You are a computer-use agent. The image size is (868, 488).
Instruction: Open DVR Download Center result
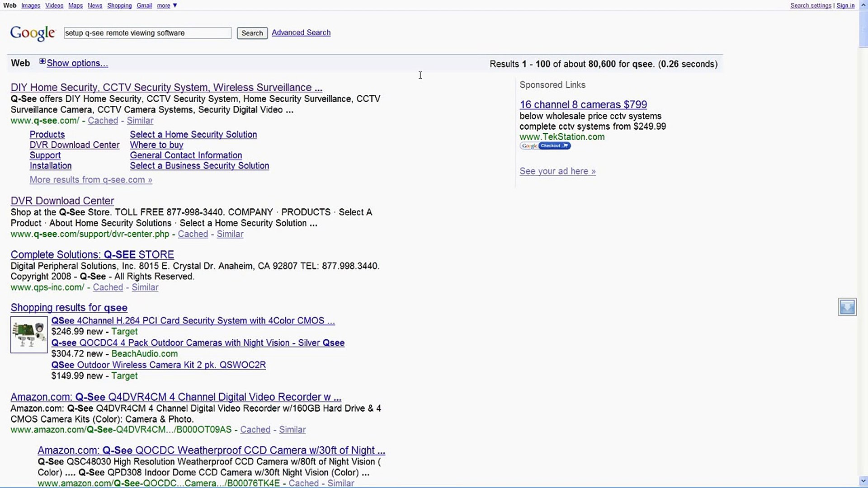tap(62, 201)
